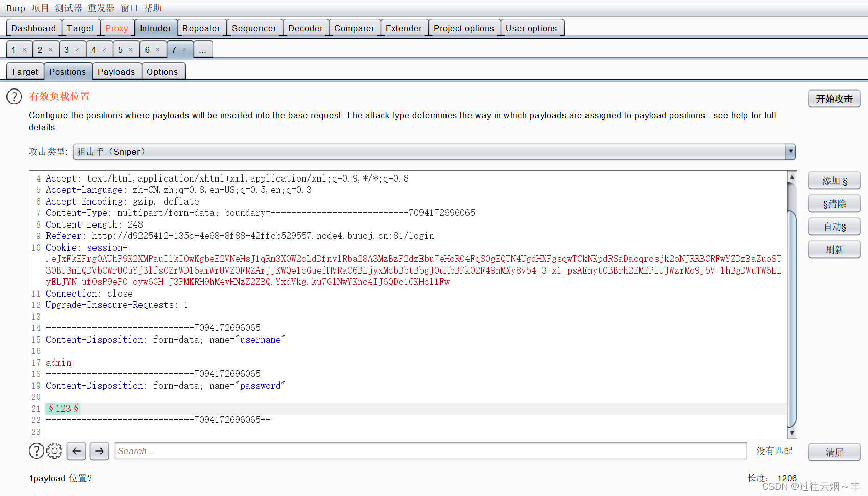This screenshot has width=868, height=496.
Task: Open the help icon beside 有效负载位置
Action: coord(14,97)
